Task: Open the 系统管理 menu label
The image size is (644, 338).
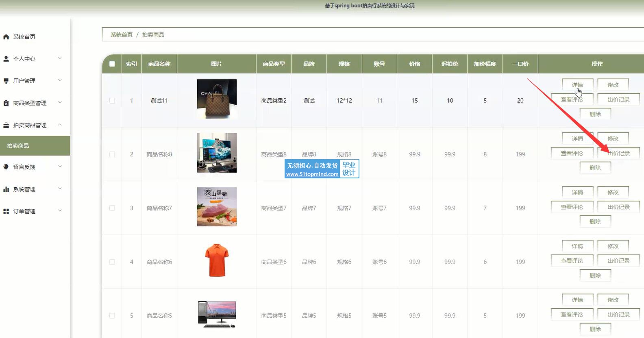Action: [x=24, y=189]
